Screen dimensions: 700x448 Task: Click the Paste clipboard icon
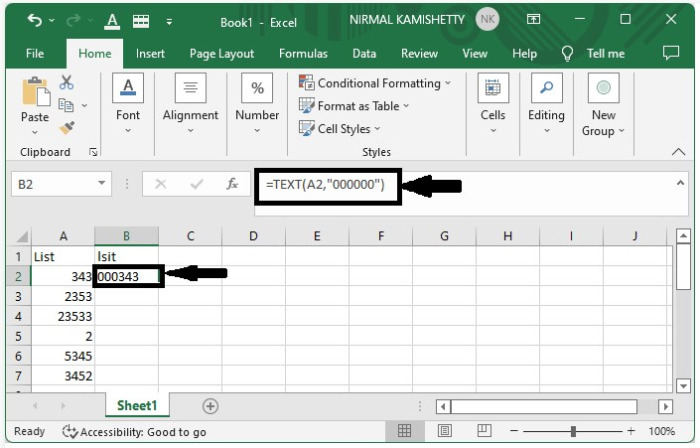[36, 91]
